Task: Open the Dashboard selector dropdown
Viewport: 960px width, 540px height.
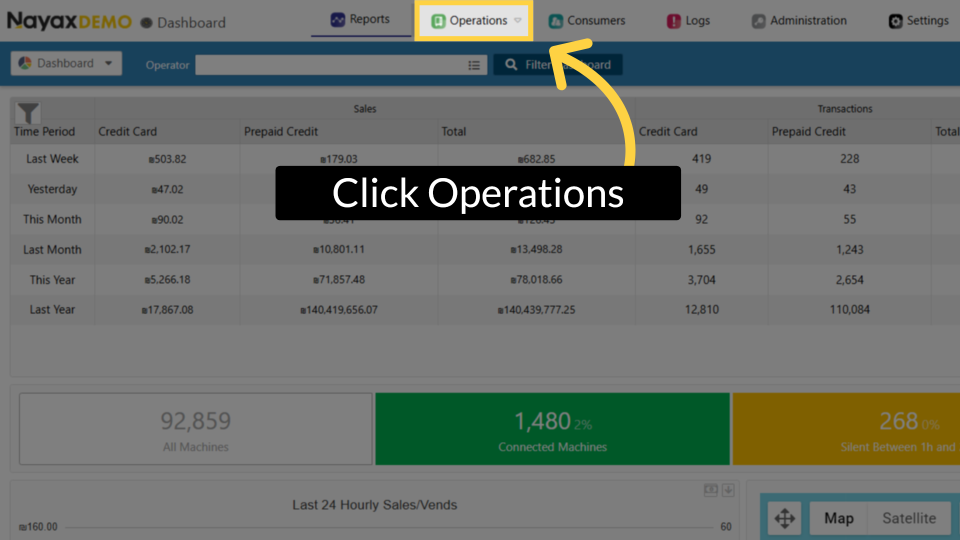Action: pyautogui.click(x=66, y=64)
